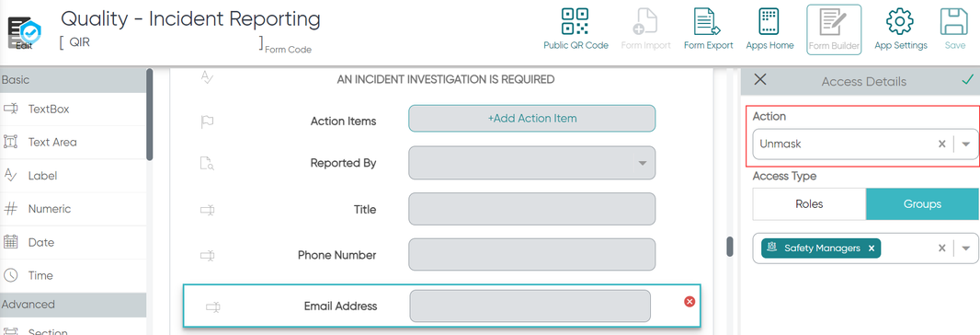
Task: Remove the Safety Managers group tag
Action: pos(870,248)
